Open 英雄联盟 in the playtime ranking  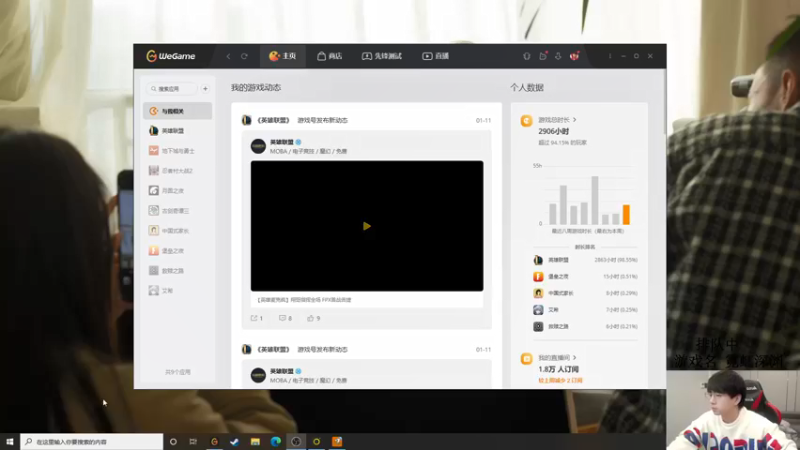click(585, 260)
